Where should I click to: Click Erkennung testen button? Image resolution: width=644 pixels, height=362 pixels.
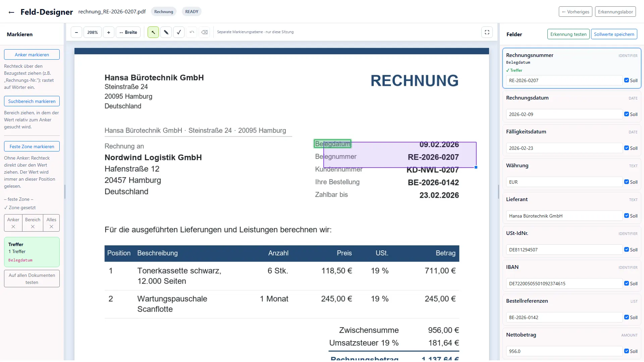(x=569, y=34)
